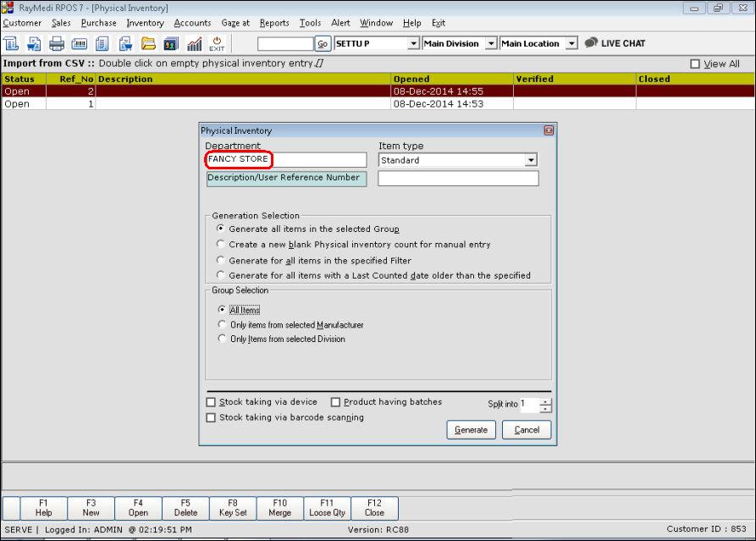Open the Inventory menu
This screenshot has width=756, height=541.
pyautogui.click(x=145, y=23)
